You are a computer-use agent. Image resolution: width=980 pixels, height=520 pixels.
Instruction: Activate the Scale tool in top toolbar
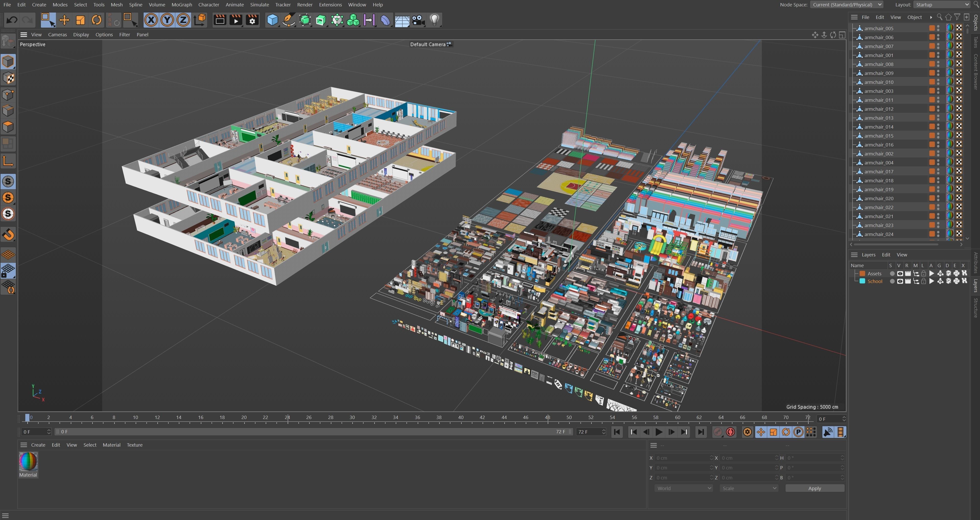[x=80, y=20]
